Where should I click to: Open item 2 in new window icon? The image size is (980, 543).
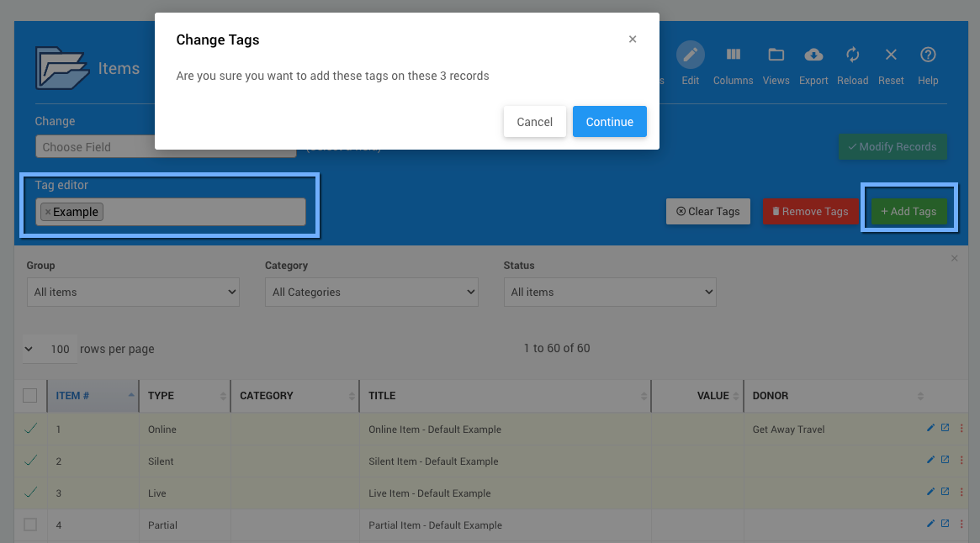pos(945,460)
